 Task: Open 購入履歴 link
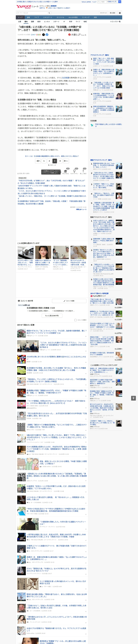112,13
